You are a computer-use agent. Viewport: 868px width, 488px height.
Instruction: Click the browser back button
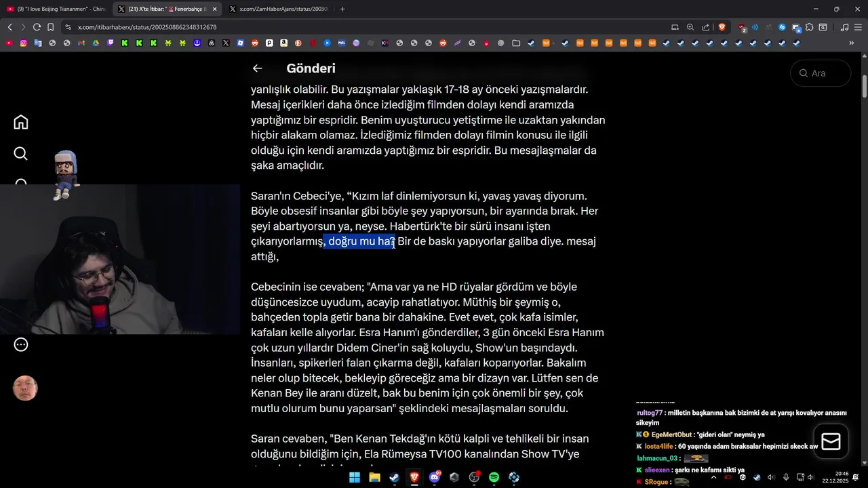pos(9,27)
